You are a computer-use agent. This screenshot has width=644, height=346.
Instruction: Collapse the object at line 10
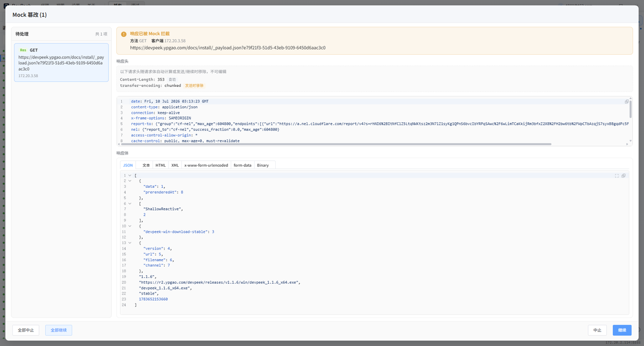(129, 226)
